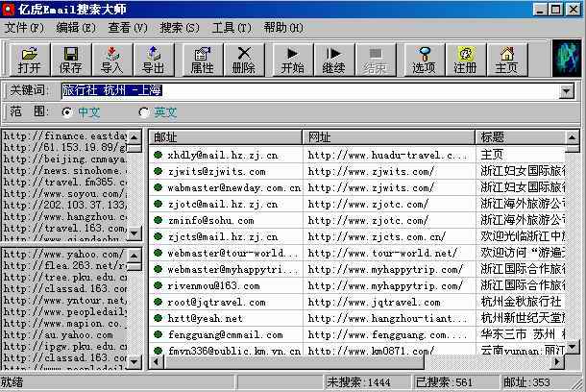Click green dot beside rivenmou@163.com
This screenshot has height=392, width=586.
(x=159, y=285)
